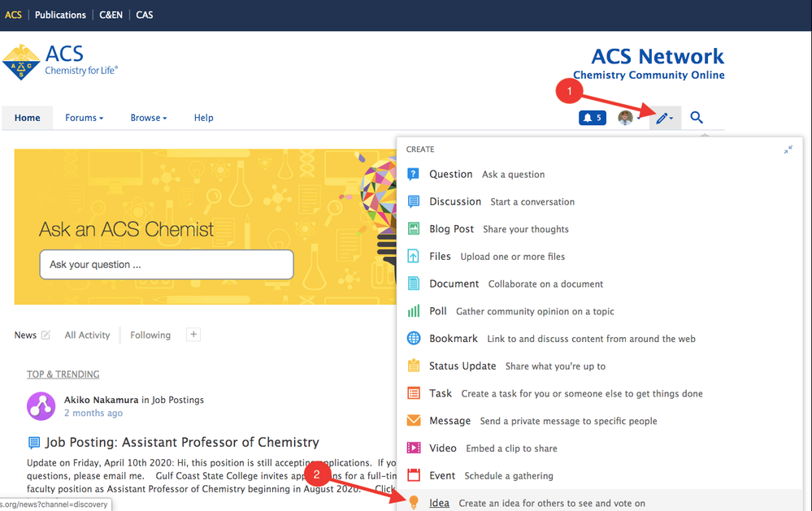Expand the Browse dropdown menu

pyautogui.click(x=149, y=118)
